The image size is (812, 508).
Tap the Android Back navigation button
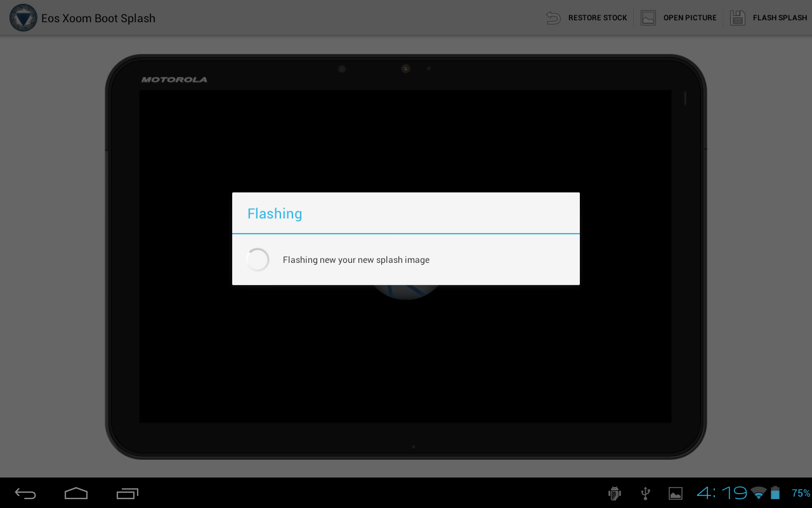25,493
